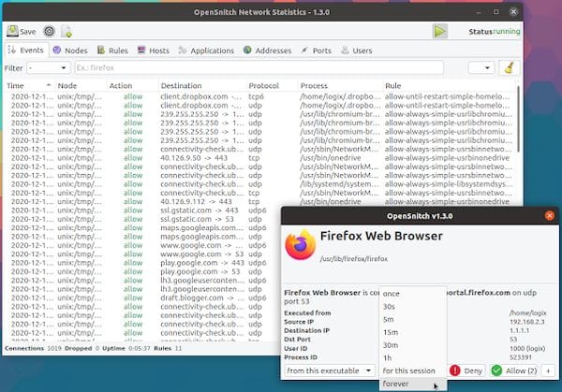This screenshot has width=562, height=392.
Task: Sort by the Action column header
Action: 133,85
